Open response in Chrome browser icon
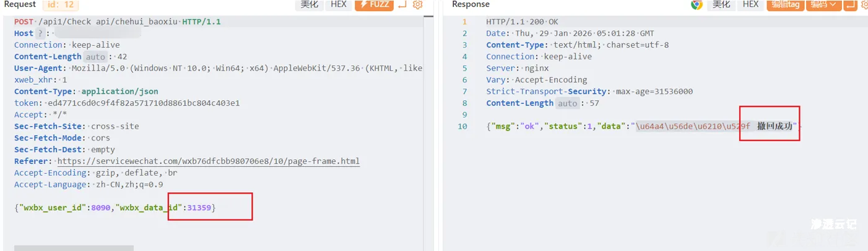The width and height of the screenshot is (868, 251). pos(697,5)
